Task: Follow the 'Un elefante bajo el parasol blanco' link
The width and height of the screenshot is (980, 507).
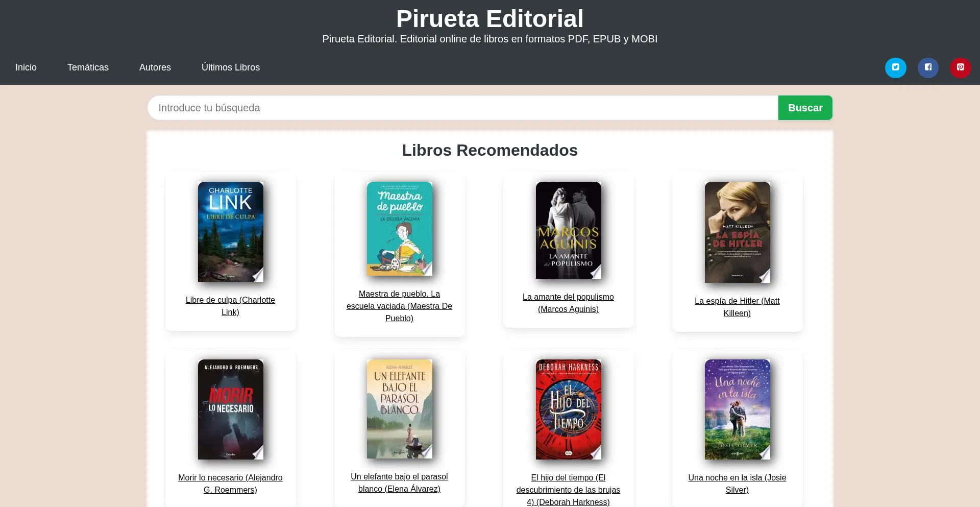Action: [399, 483]
